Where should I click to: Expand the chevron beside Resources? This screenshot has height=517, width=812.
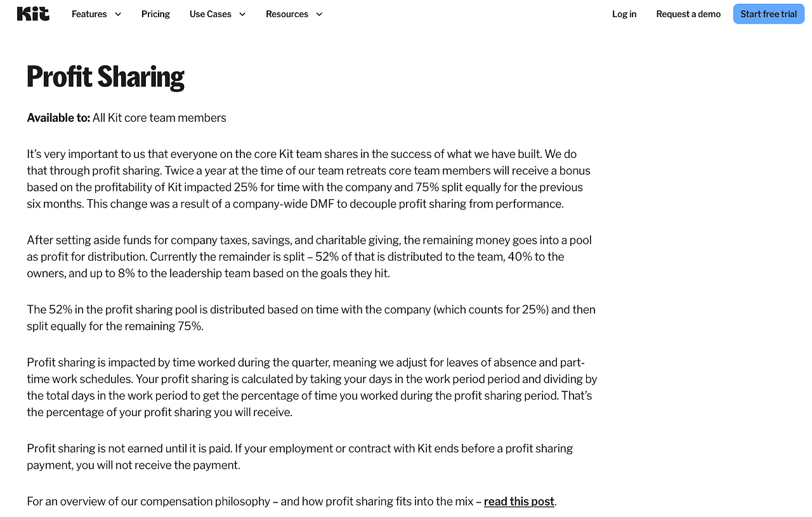click(x=319, y=14)
